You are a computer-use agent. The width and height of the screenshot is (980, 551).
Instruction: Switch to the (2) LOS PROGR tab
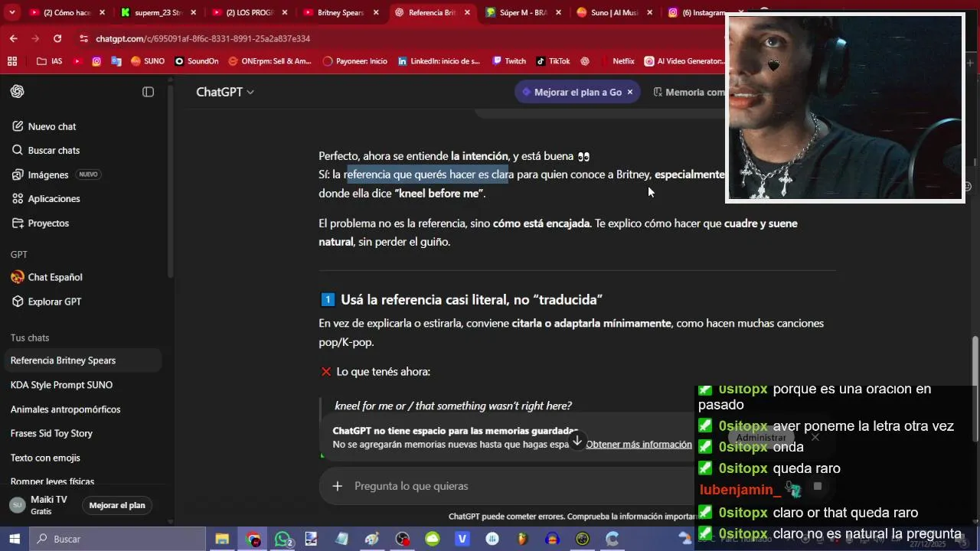[x=250, y=12]
